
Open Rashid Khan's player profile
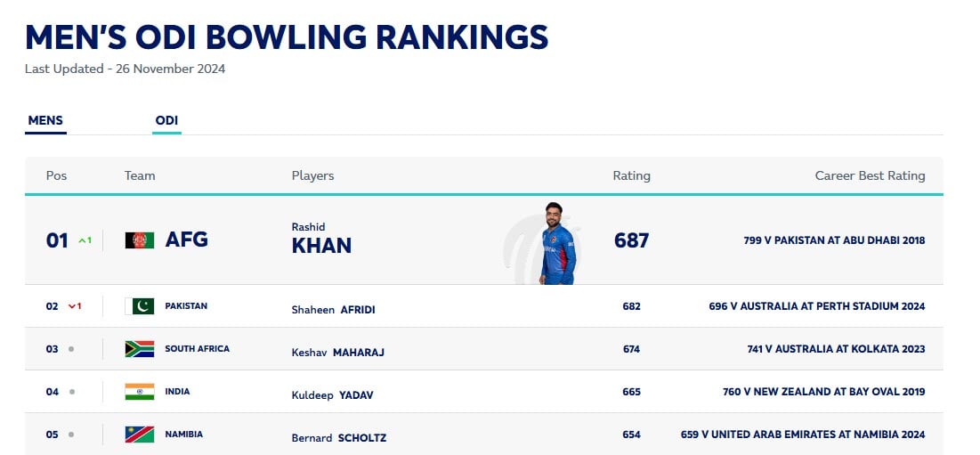pos(321,240)
